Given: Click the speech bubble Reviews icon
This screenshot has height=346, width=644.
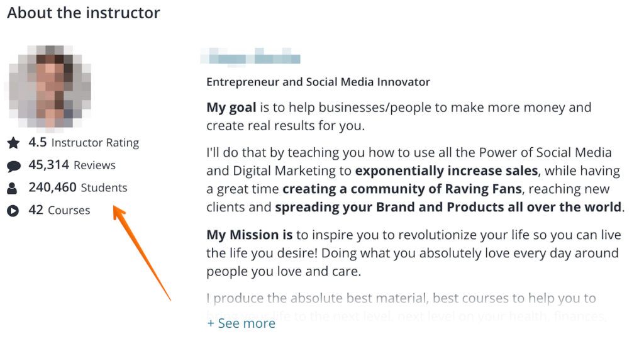Looking at the screenshot, I should (14, 166).
